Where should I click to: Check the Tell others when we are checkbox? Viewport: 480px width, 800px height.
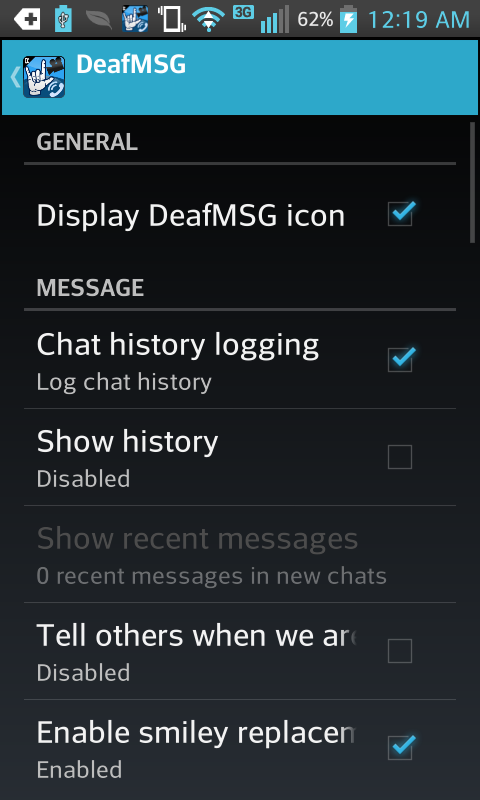(x=400, y=651)
